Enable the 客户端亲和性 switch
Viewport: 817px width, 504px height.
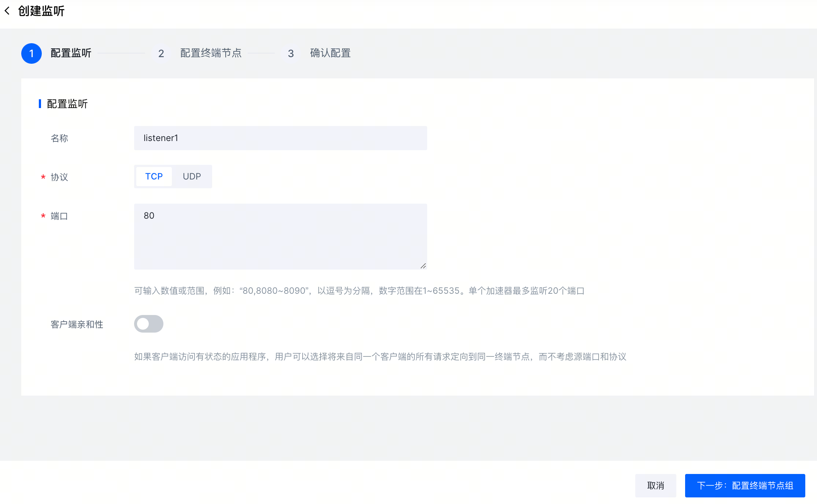(148, 324)
